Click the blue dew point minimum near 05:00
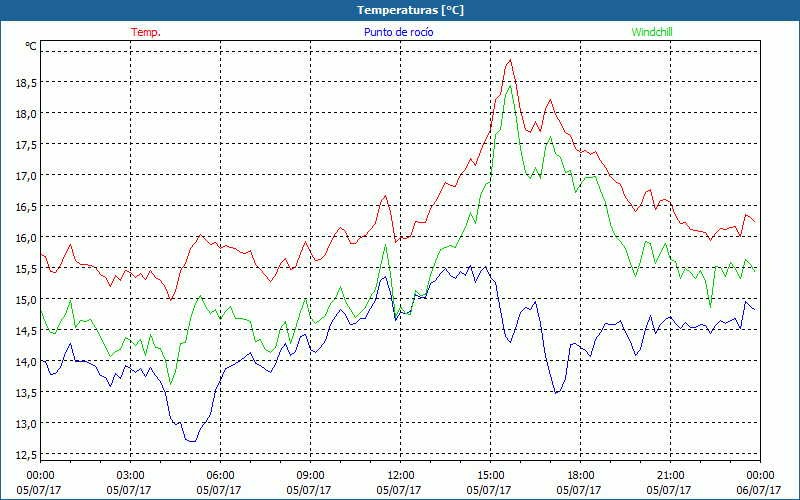 pos(192,441)
